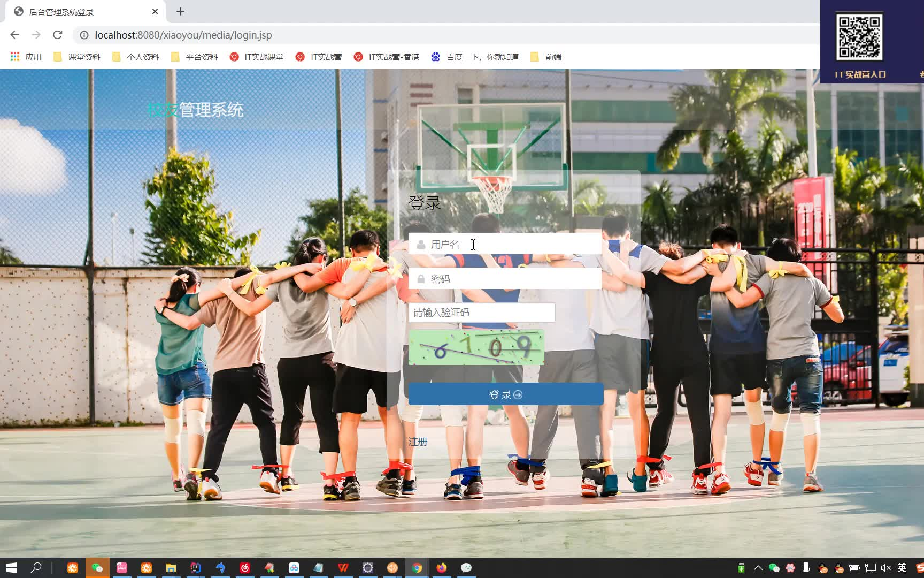Close the 后台管理系统登录 tab
924x578 pixels.
click(155, 11)
